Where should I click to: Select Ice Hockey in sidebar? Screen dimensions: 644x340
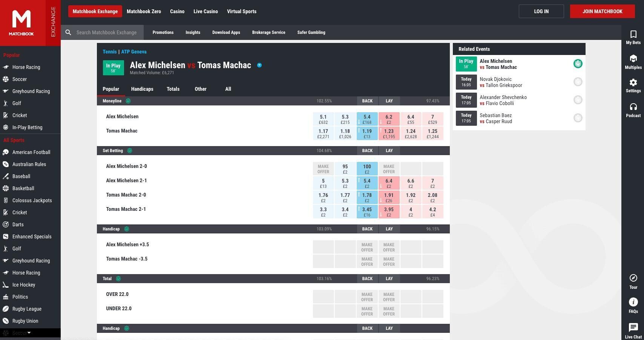[23, 285]
